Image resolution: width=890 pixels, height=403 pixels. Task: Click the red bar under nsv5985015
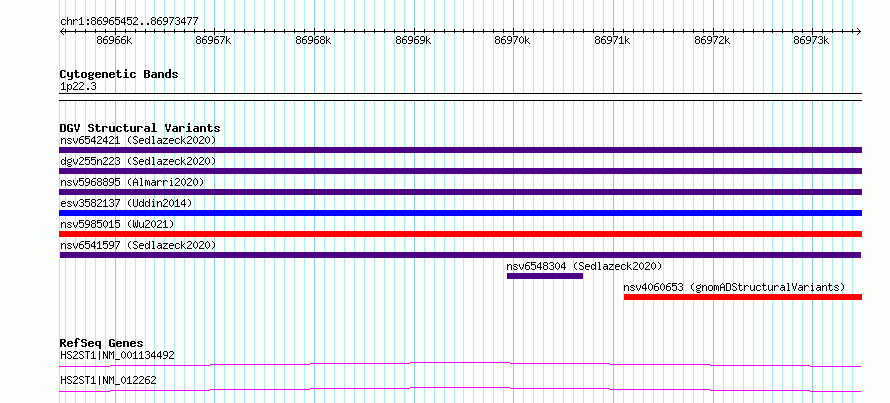pos(460,234)
